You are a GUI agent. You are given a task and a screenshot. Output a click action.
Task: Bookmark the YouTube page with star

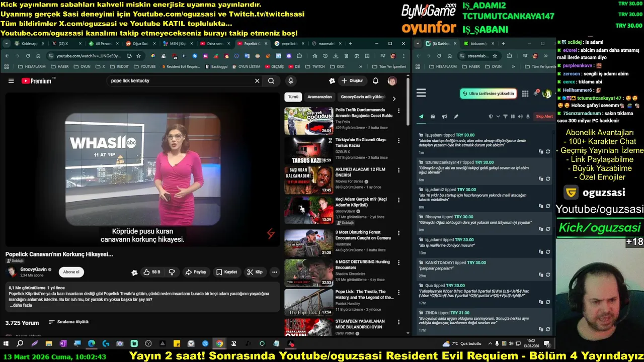click(139, 56)
